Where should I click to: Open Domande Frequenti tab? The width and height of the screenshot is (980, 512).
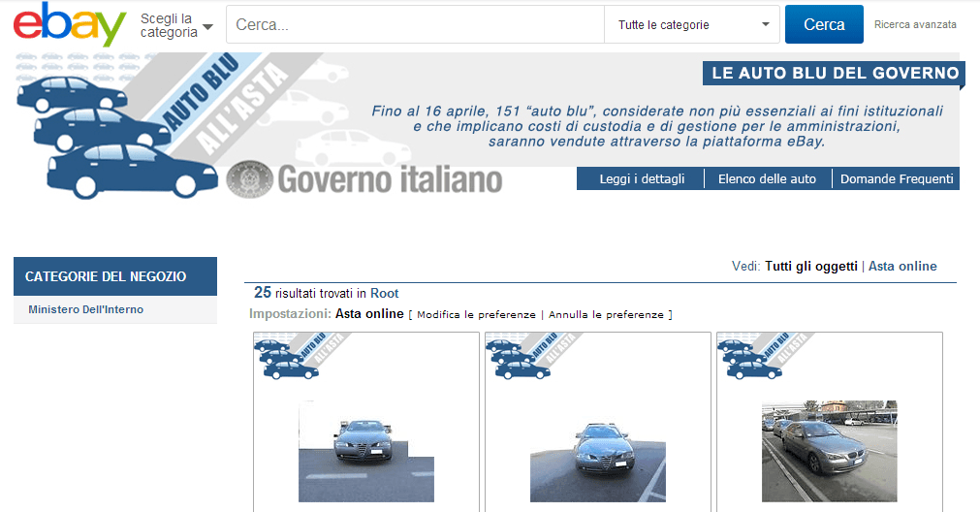point(897,178)
